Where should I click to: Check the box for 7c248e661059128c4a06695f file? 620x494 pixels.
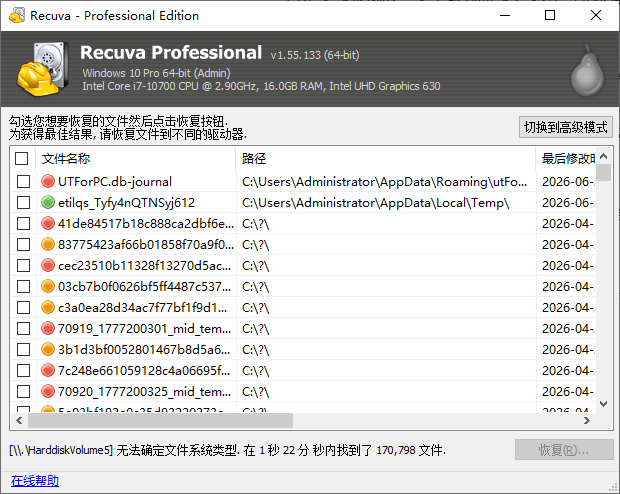(23, 370)
